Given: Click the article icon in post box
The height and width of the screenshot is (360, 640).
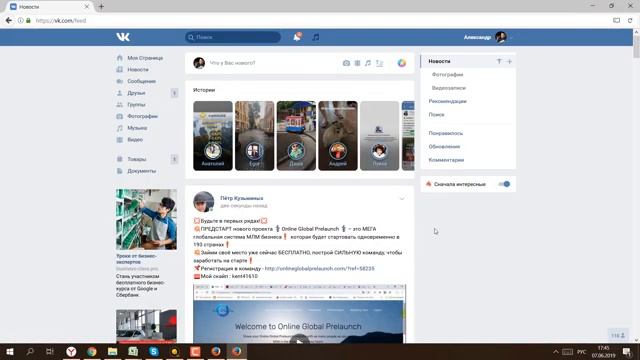Looking at the screenshot, I should [x=380, y=63].
